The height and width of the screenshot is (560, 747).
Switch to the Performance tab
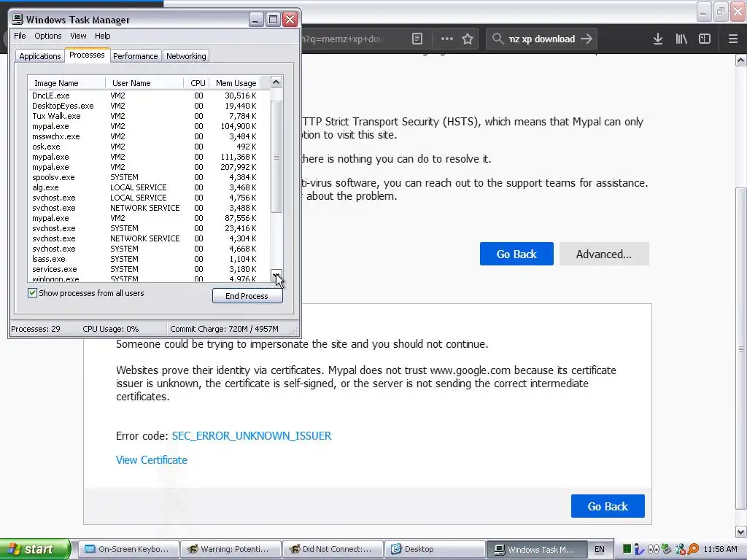(x=135, y=56)
